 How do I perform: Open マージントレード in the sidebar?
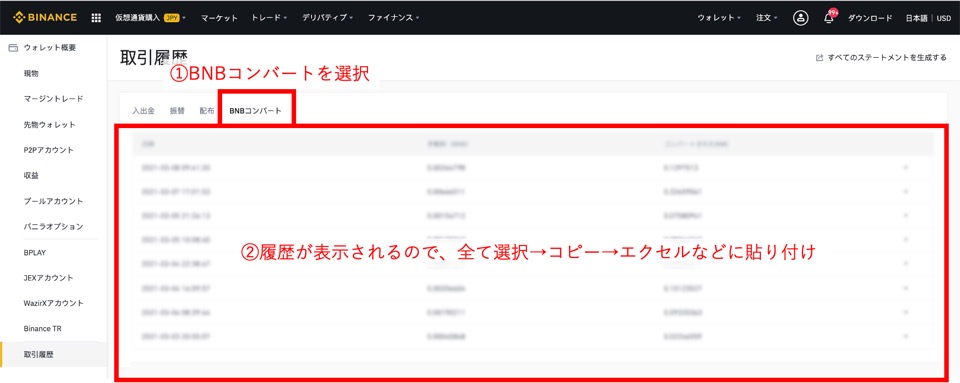(53, 99)
